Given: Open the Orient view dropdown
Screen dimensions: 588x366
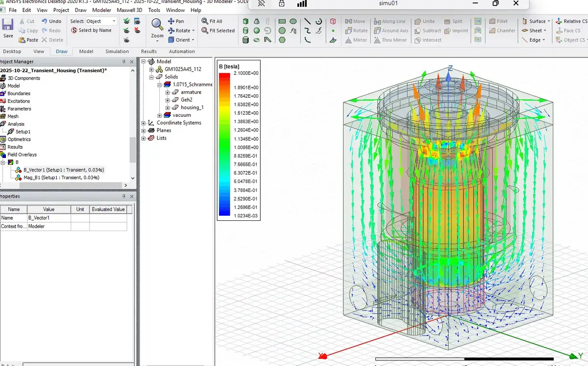Looking at the screenshot, I should point(193,40).
